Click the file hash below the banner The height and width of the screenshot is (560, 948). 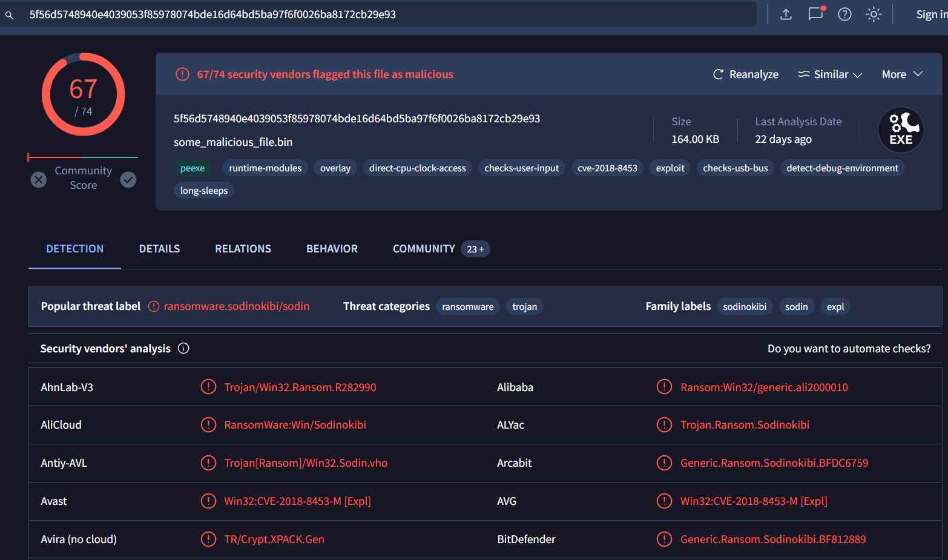coord(357,119)
